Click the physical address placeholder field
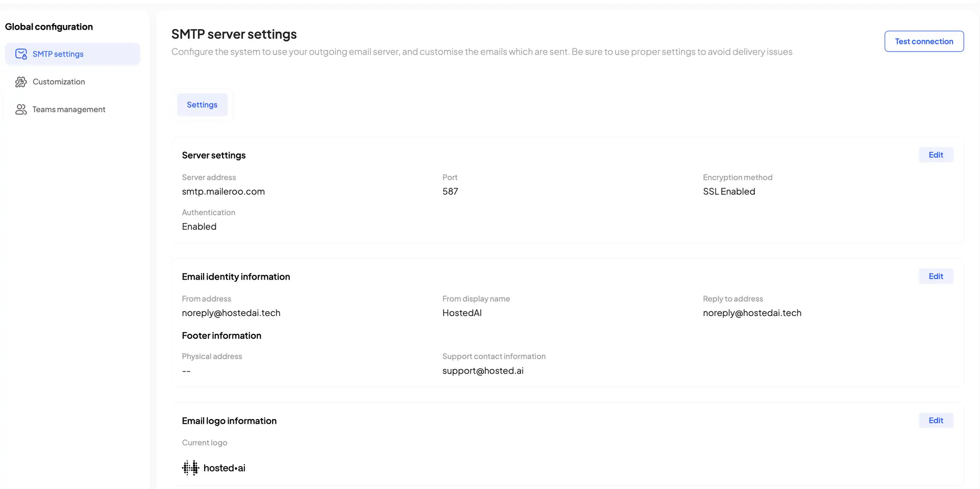Viewport: 980px width, 489px height. pyautogui.click(x=186, y=371)
